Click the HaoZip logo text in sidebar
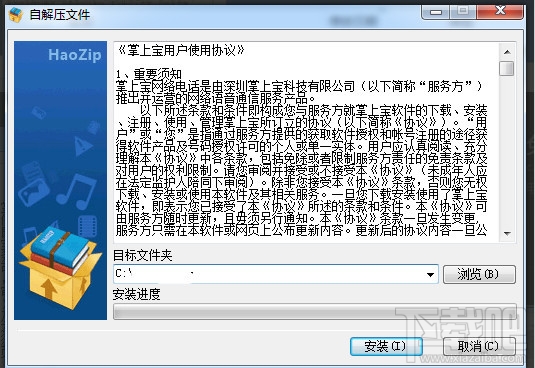The width and height of the screenshot is (535, 368). tap(75, 55)
